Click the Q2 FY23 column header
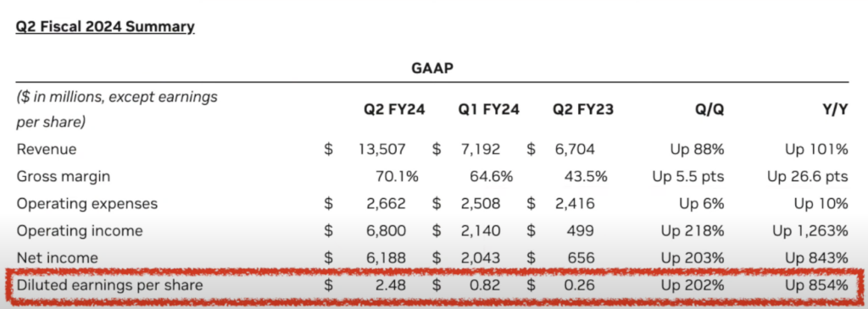The height and width of the screenshot is (309, 868). tap(583, 109)
